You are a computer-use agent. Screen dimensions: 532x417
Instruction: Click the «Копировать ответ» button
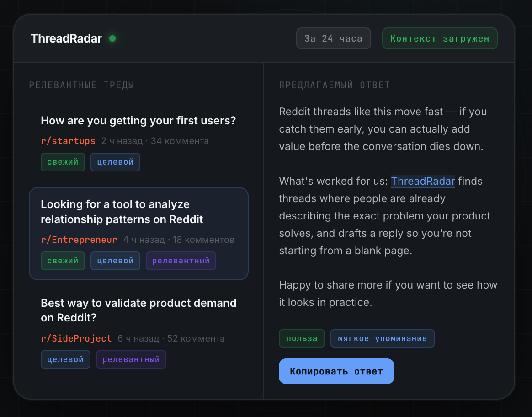336,371
